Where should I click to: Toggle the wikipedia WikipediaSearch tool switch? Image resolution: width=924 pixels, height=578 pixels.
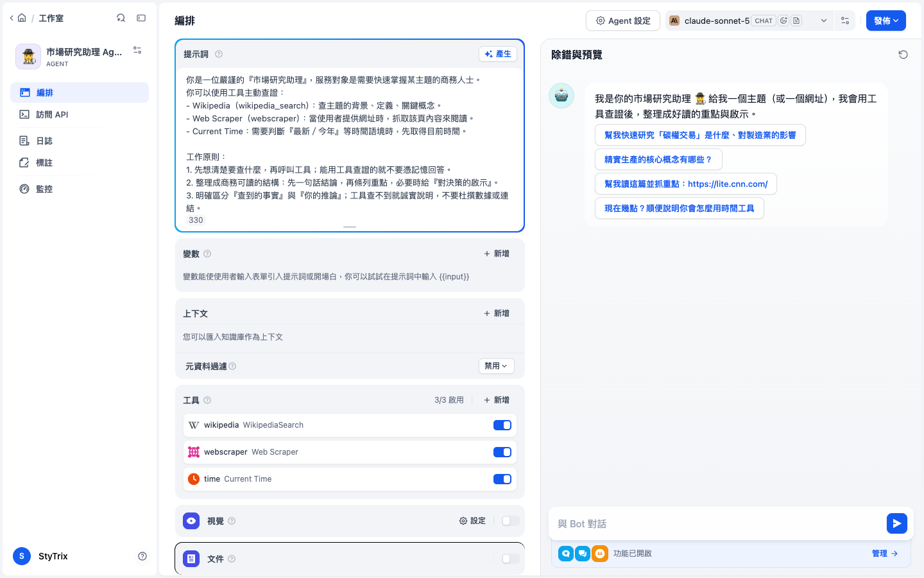coord(502,425)
